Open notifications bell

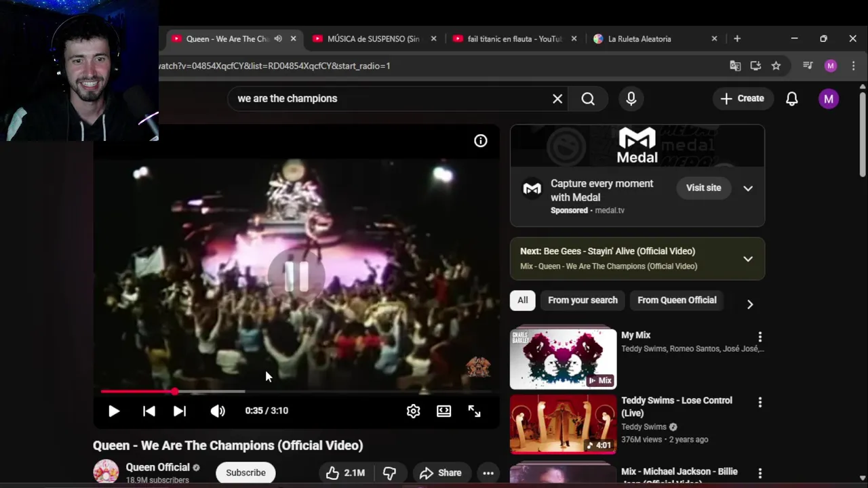coord(791,99)
